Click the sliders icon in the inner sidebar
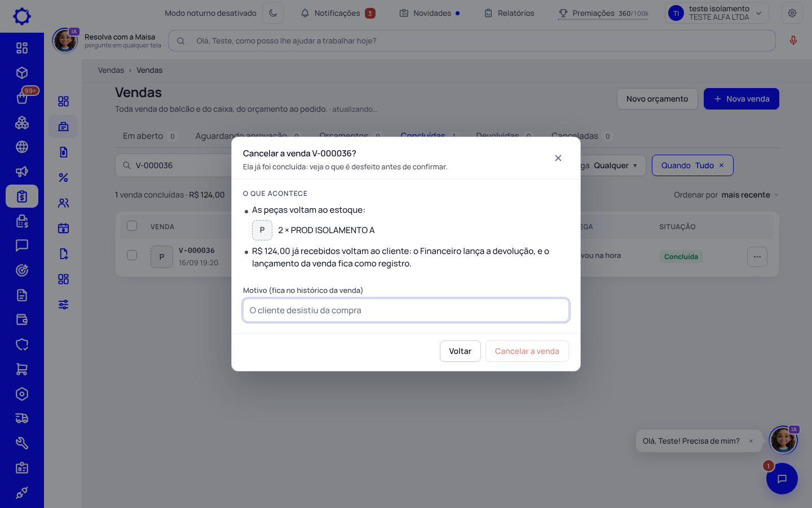Screen dimensions: 812x508 point(63,304)
